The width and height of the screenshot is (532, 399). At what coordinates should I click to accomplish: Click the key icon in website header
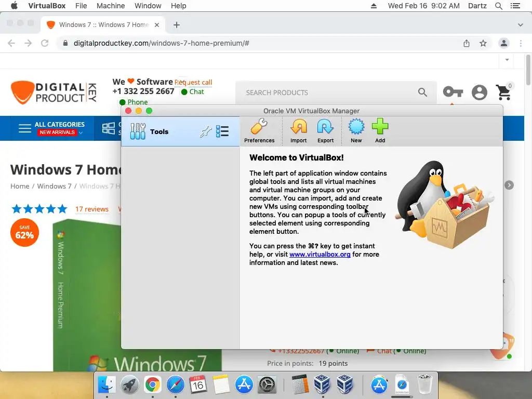pos(453,91)
